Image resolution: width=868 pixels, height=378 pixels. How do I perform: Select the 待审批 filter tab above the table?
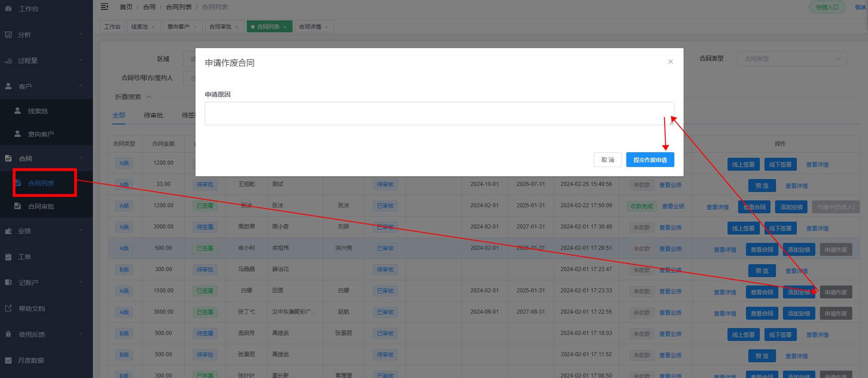153,115
